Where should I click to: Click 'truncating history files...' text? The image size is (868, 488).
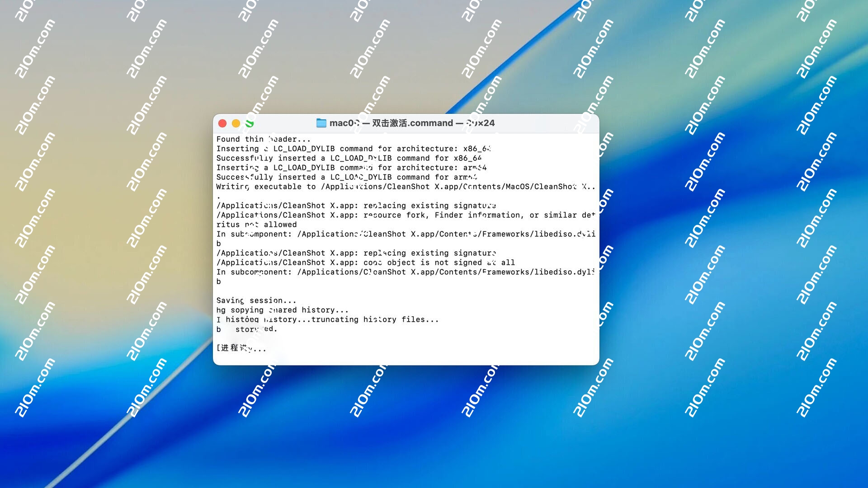(x=375, y=319)
